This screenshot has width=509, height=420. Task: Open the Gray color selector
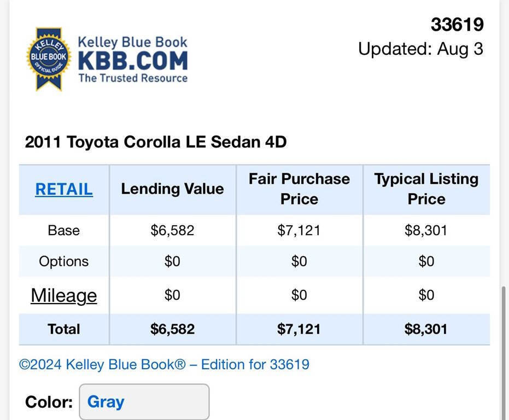coord(144,401)
